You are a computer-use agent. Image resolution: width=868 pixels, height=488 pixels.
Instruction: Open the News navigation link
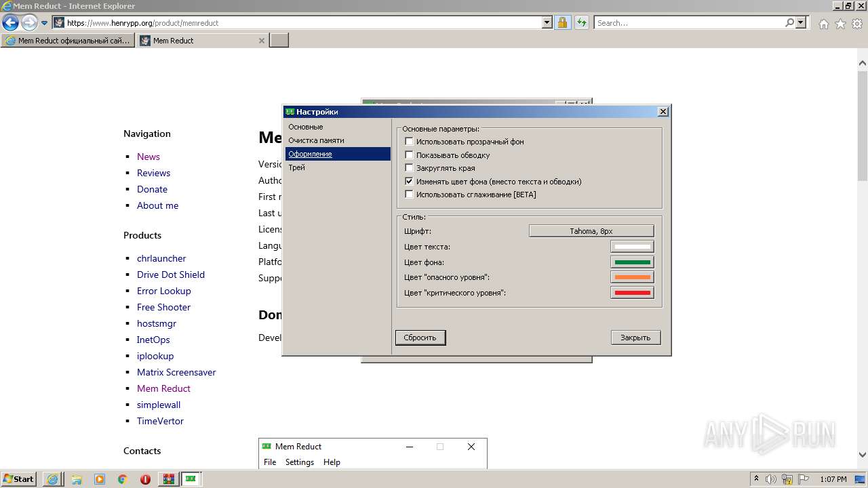(x=149, y=157)
